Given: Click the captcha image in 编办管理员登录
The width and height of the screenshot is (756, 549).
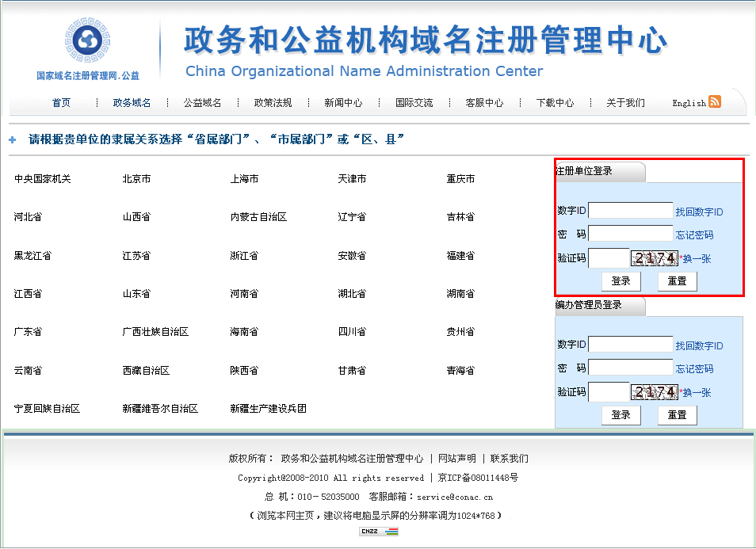Looking at the screenshot, I should [655, 392].
